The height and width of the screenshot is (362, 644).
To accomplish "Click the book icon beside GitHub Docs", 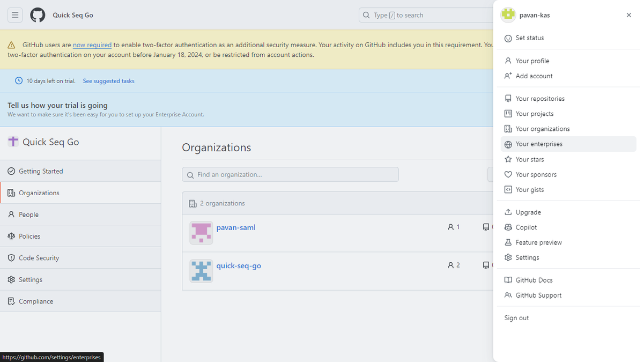I will point(508,280).
